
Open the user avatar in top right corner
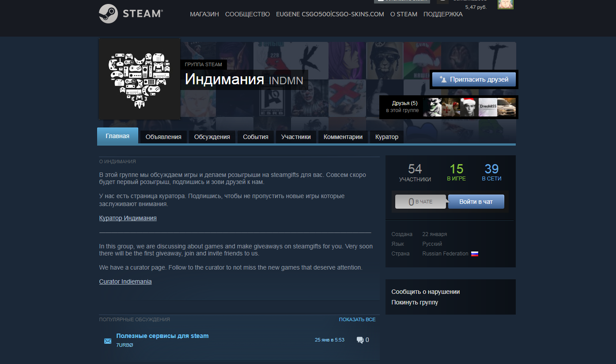506,4
